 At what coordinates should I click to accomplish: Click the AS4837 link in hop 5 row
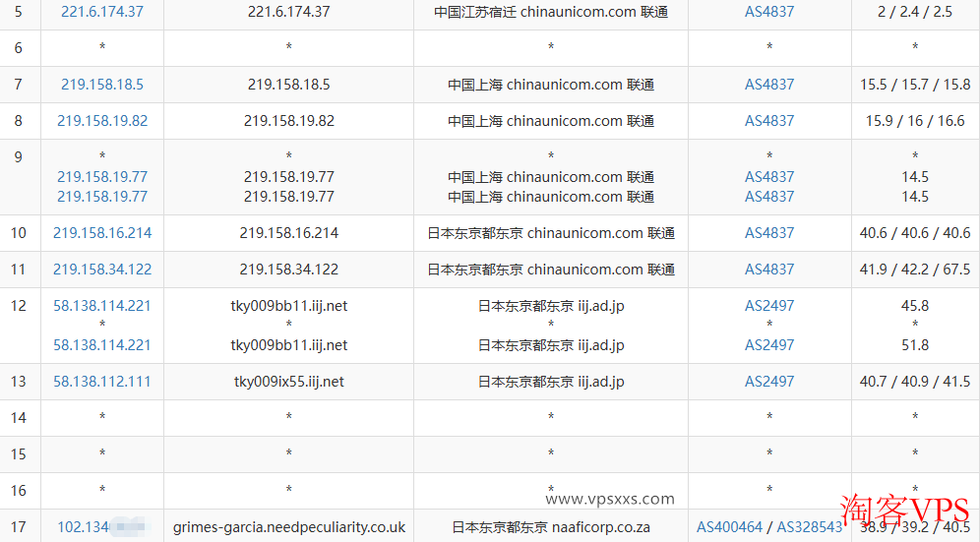tap(769, 12)
